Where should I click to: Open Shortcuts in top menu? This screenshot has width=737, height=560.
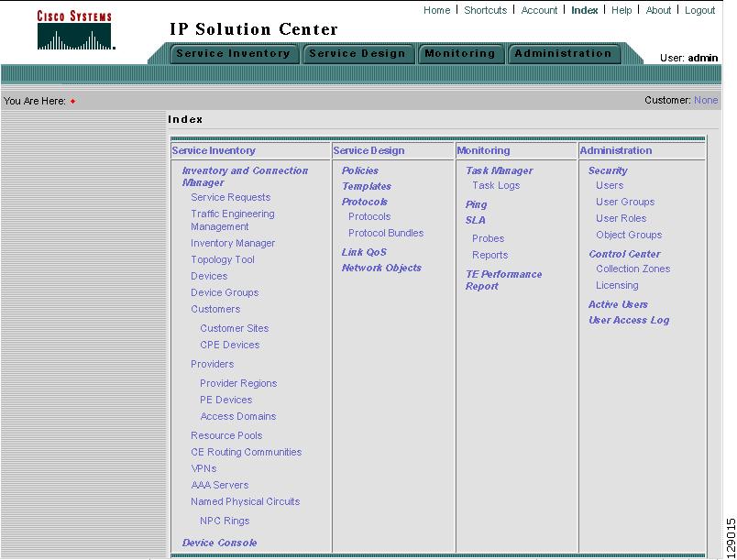(x=486, y=10)
